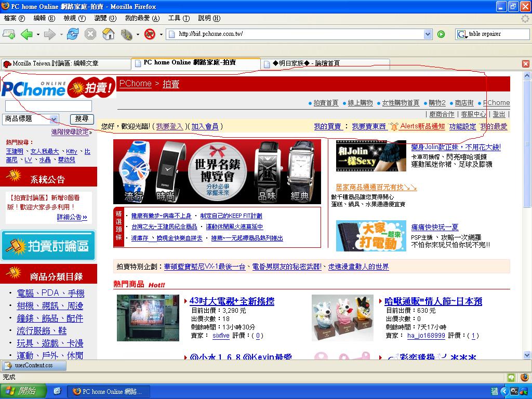The image size is (532, 399).
Task: Go back with the green Back arrow
Action: tap(26, 34)
